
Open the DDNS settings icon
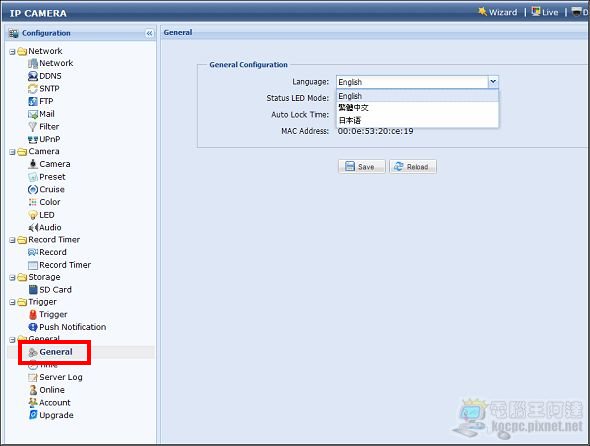tap(33, 76)
